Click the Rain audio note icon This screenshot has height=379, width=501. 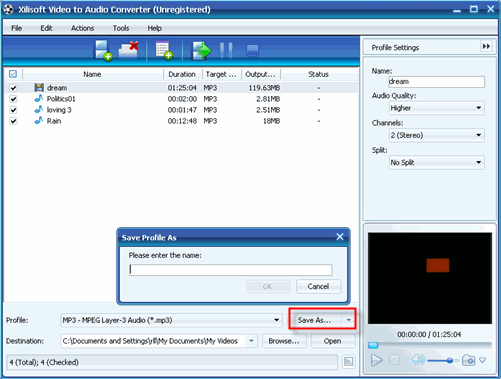39,121
